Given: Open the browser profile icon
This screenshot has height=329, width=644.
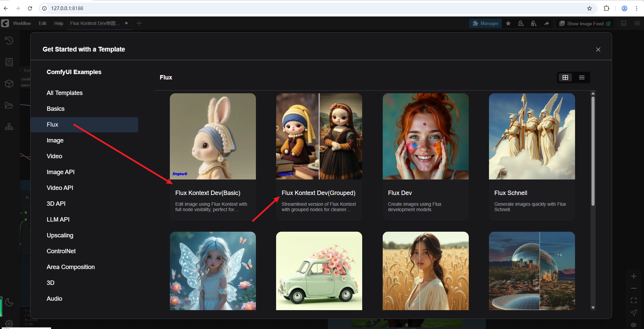Looking at the screenshot, I should (624, 8).
